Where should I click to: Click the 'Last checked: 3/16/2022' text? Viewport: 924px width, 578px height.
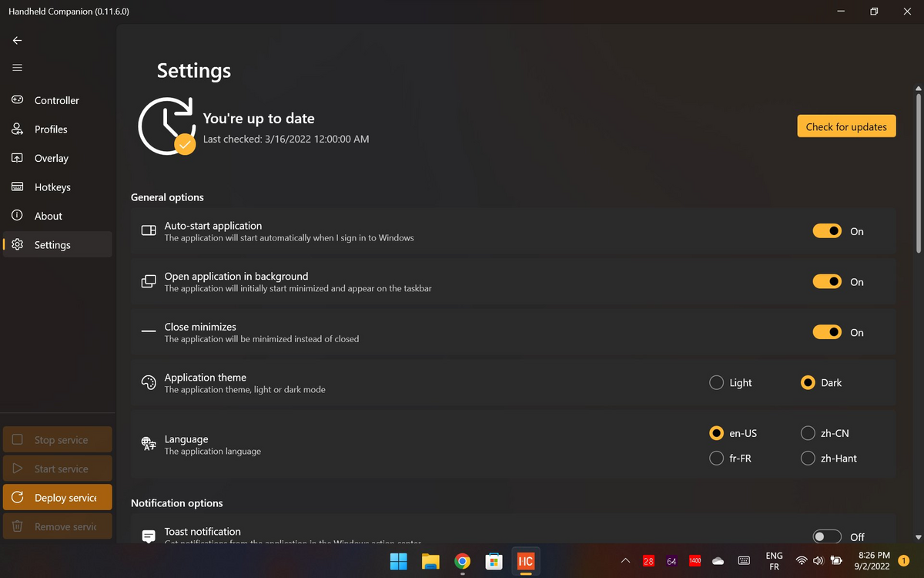tap(286, 139)
